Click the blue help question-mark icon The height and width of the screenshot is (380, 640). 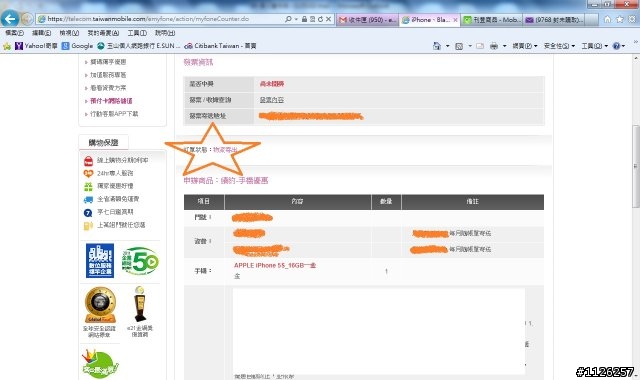click(616, 46)
